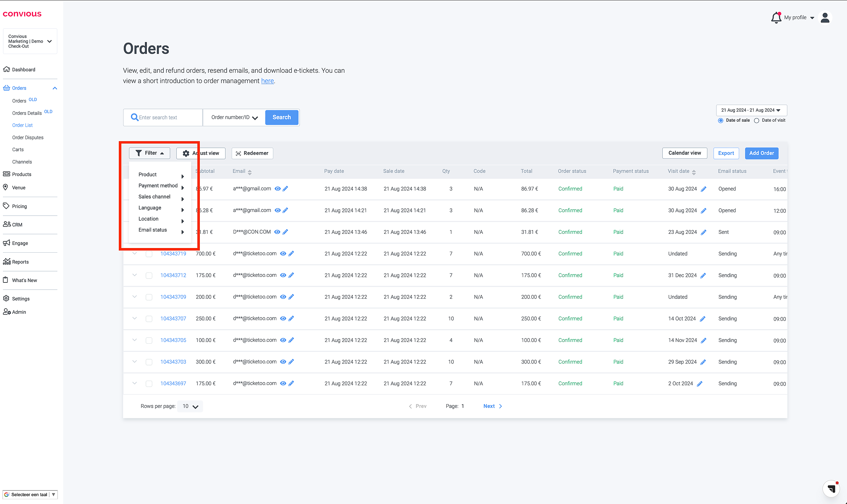Viewport: 847px width, 504px height.
Task: Open order number 104343705 link
Action: 173,340
